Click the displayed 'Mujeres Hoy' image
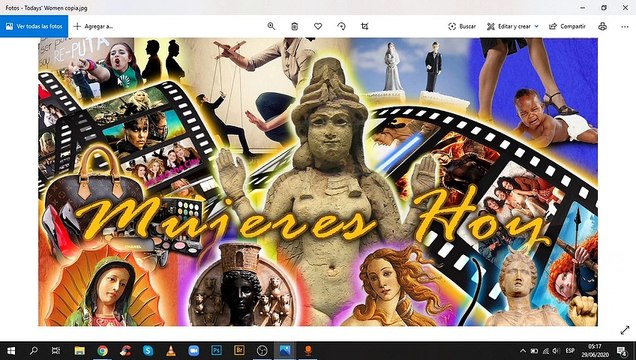636x360 pixels. pyautogui.click(x=318, y=182)
